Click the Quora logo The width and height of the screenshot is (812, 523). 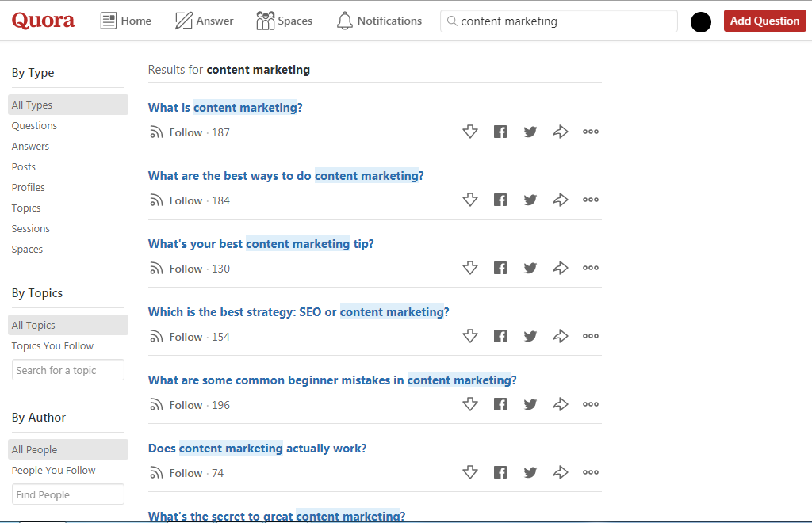pyautogui.click(x=43, y=21)
